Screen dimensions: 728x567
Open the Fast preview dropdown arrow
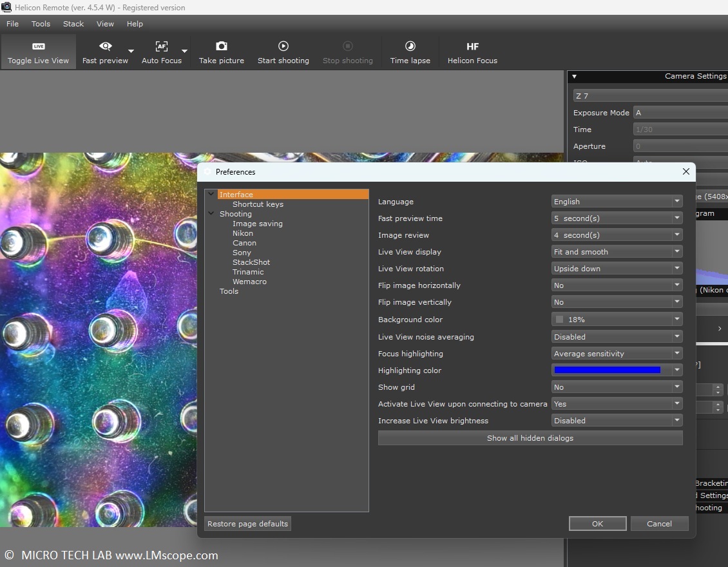pyautogui.click(x=131, y=52)
